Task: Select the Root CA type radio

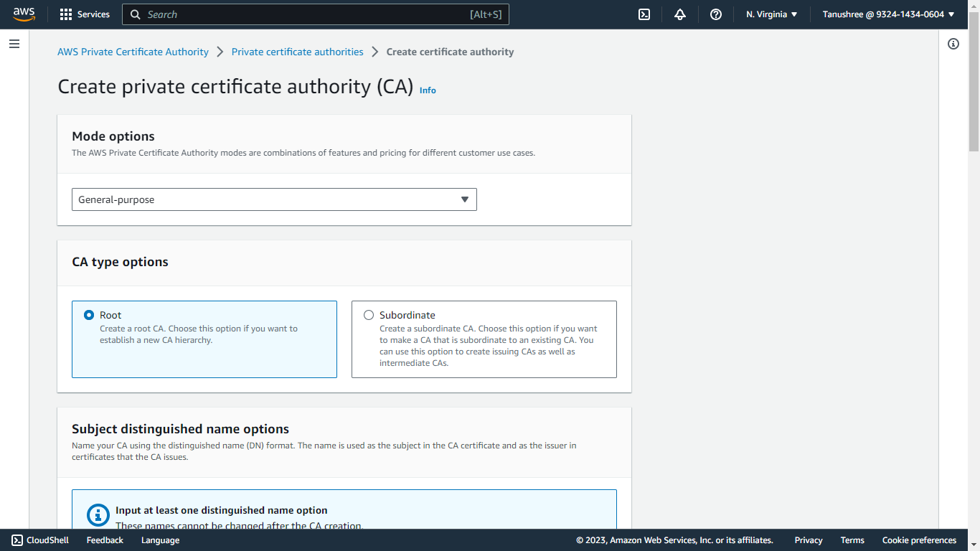Action: pos(89,315)
